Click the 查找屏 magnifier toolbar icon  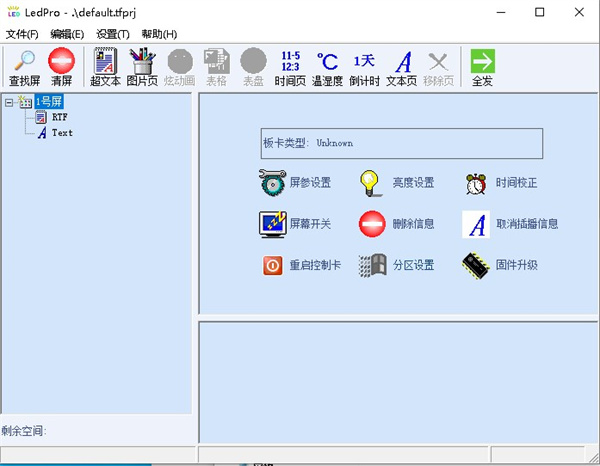click(x=24, y=62)
